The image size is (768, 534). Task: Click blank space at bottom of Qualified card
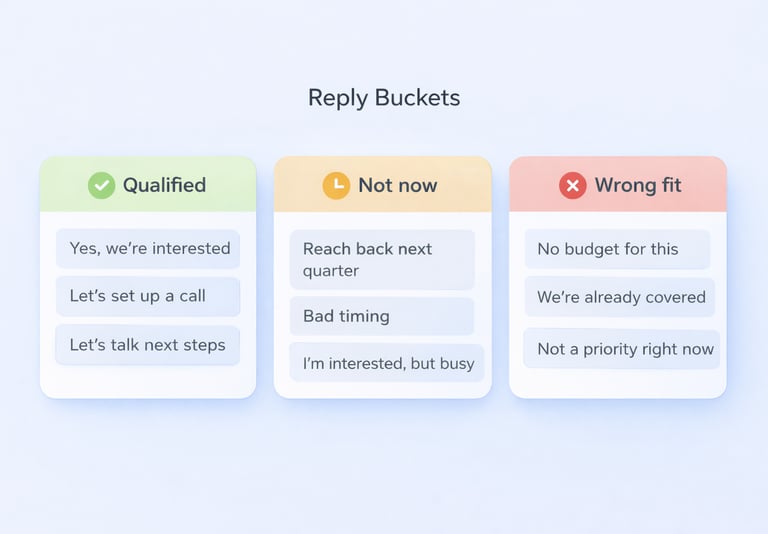tap(148, 381)
